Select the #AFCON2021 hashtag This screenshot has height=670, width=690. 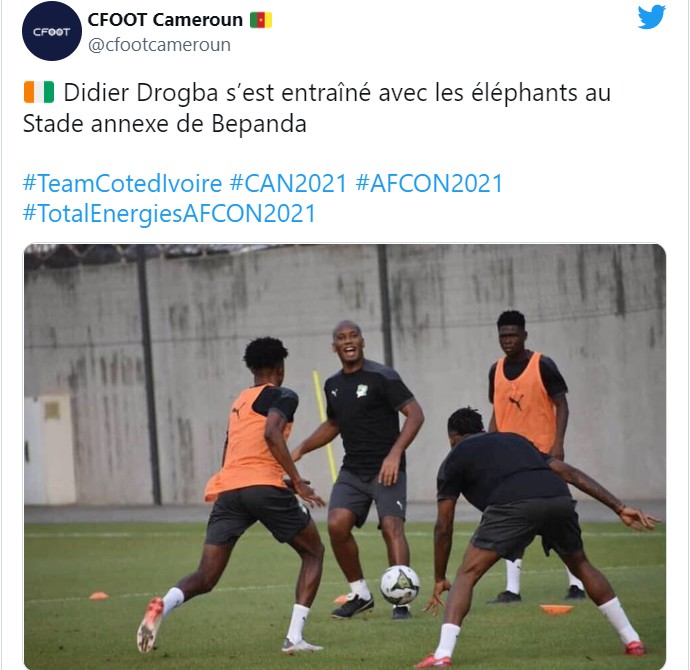tap(429, 183)
